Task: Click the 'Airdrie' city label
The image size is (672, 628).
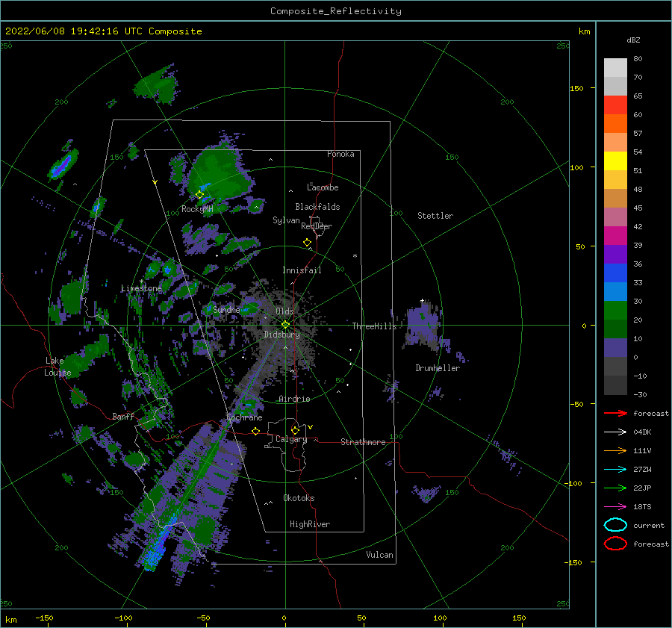Action: coord(294,399)
